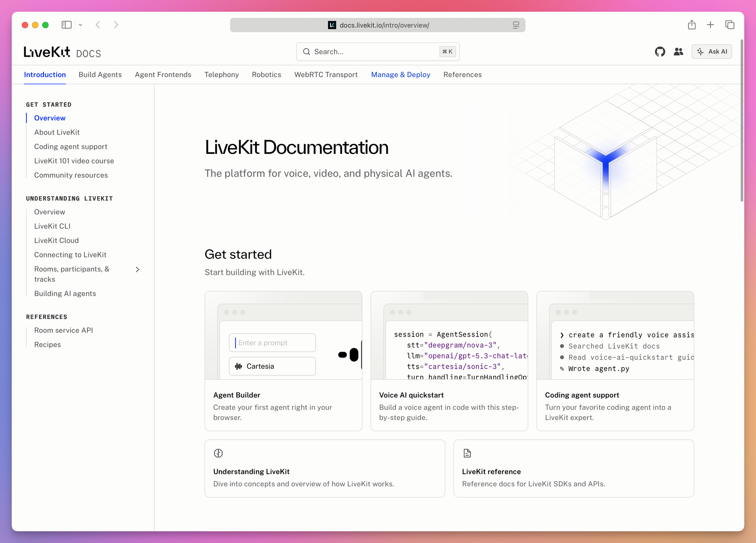
Task: Click the Ask AI button
Action: tap(712, 52)
